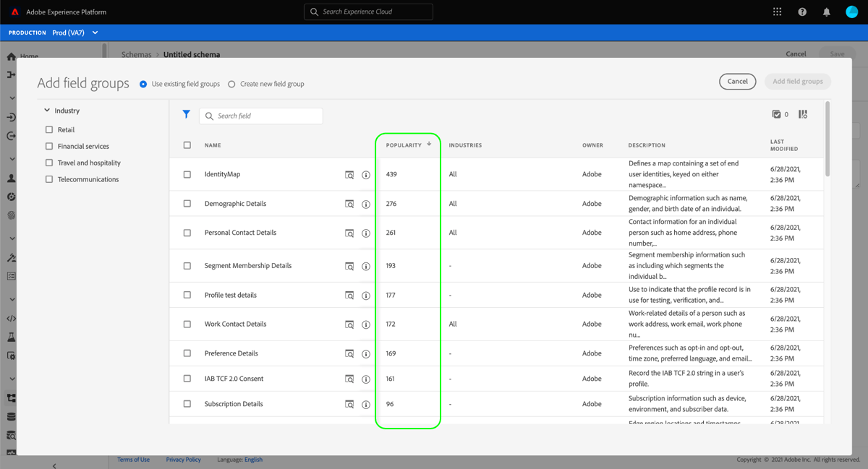Open the notifications bell in top bar
Image resolution: width=868 pixels, height=469 pixels.
825,11
